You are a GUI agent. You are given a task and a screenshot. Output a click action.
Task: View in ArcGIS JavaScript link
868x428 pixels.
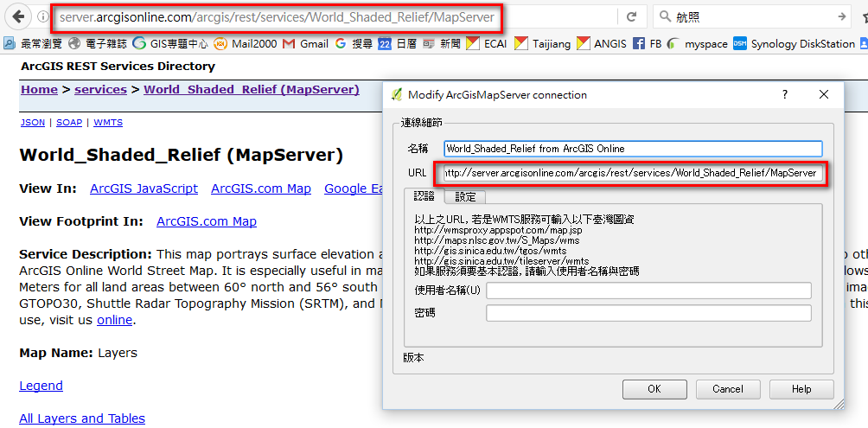(144, 188)
